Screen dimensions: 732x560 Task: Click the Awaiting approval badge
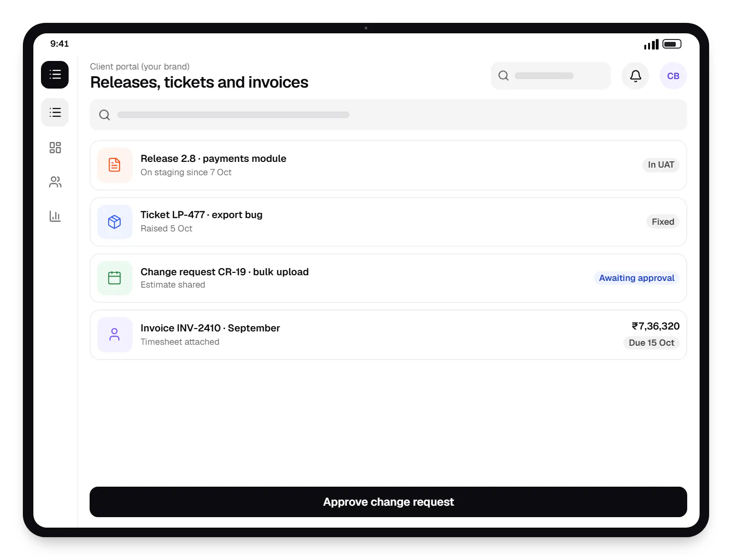(637, 278)
